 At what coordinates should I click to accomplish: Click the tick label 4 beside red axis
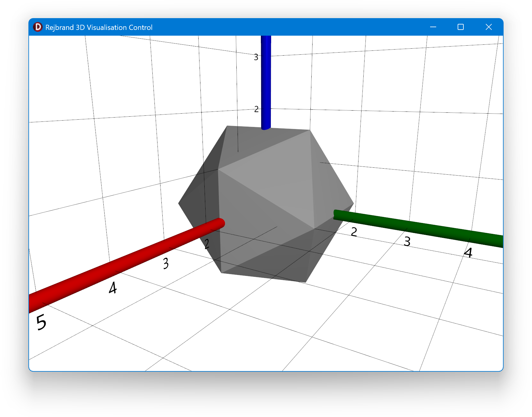[x=113, y=288]
